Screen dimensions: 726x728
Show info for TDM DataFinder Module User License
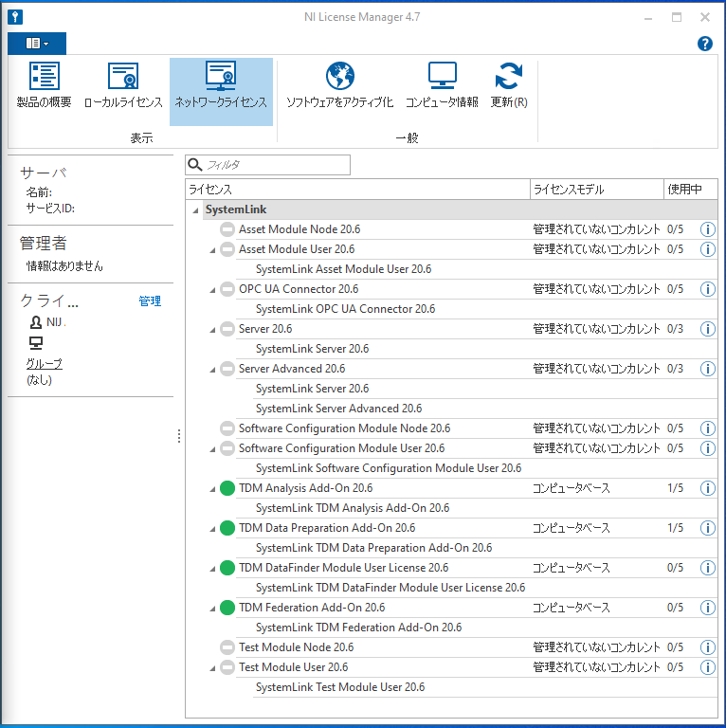click(707, 568)
